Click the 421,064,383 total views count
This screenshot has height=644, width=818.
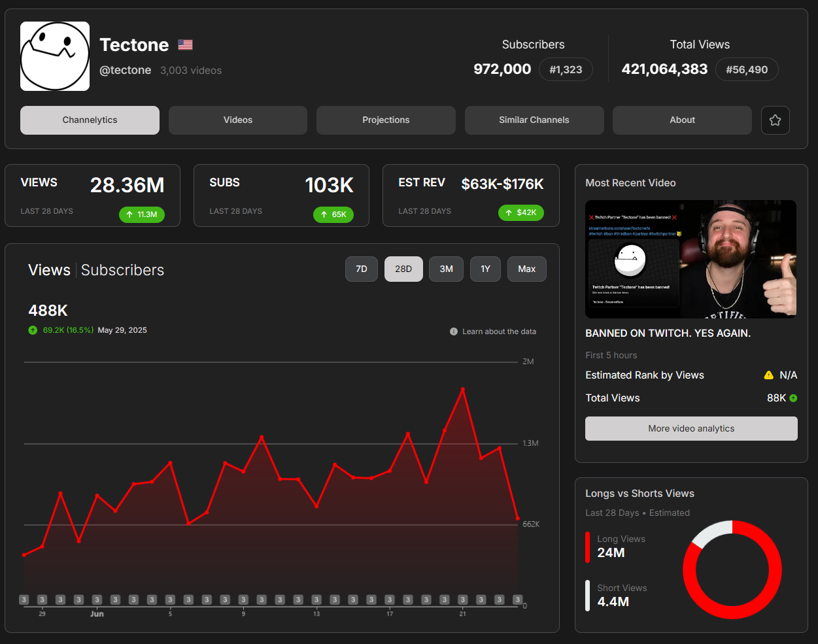[x=664, y=69]
